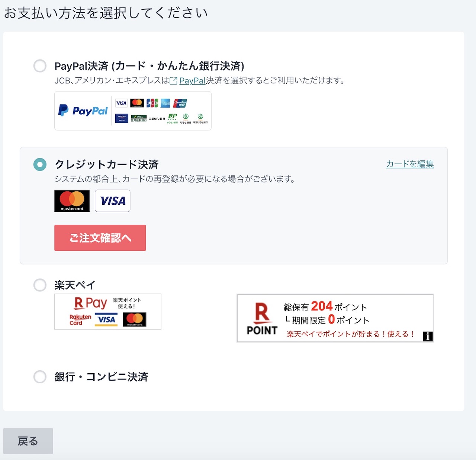
Task: Open the PayPal link in the description text
Action: click(x=192, y=80)
